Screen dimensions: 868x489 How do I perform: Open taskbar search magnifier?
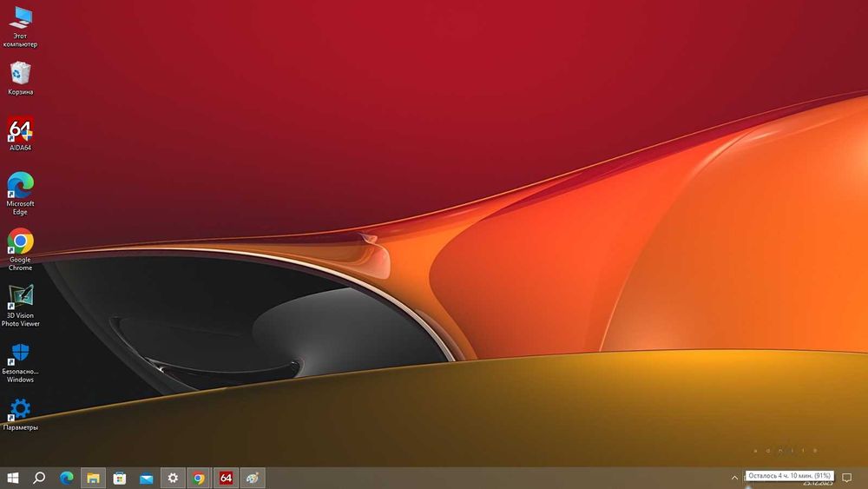pyautogui.click(x=39, y=478)
